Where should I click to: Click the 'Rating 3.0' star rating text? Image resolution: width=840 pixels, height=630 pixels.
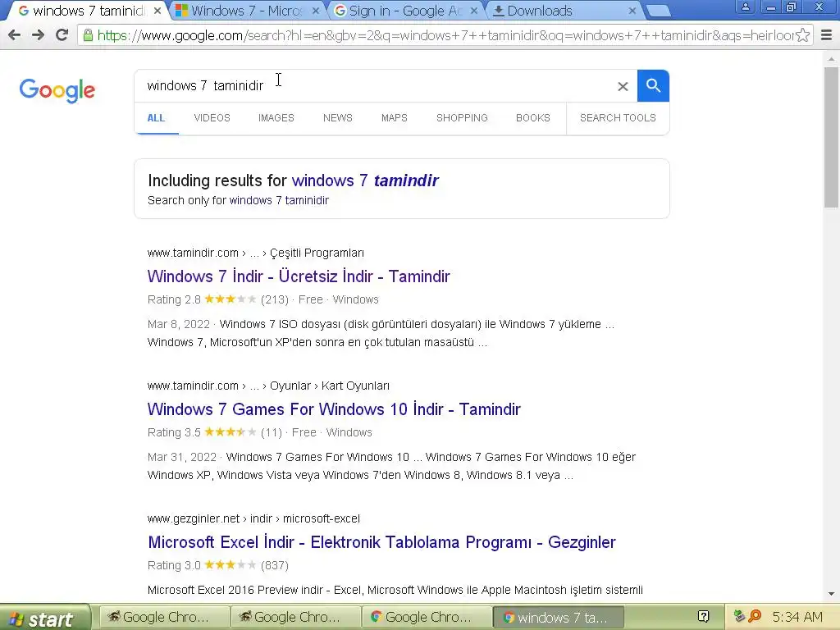pyautogui.click(x=174, y=565)
